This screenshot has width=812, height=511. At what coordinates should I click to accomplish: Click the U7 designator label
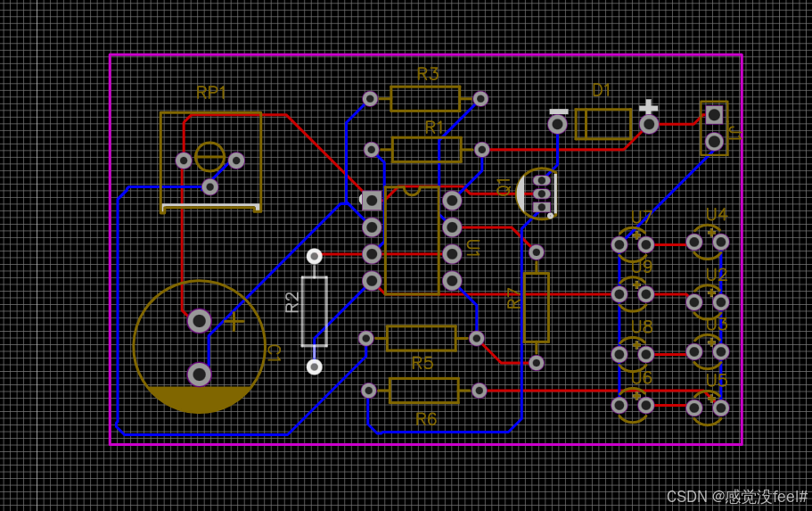[641, 217]
